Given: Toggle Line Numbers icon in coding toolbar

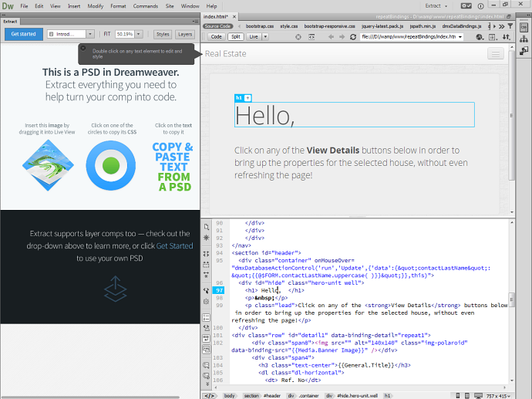Looking at the screenshot, I should click(207, 317).
